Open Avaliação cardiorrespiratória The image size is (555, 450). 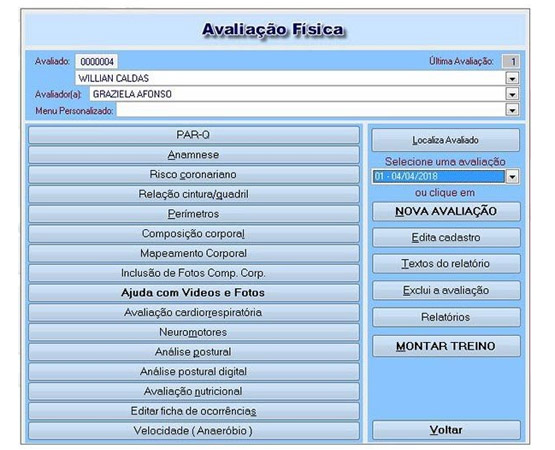pos(194,313)
